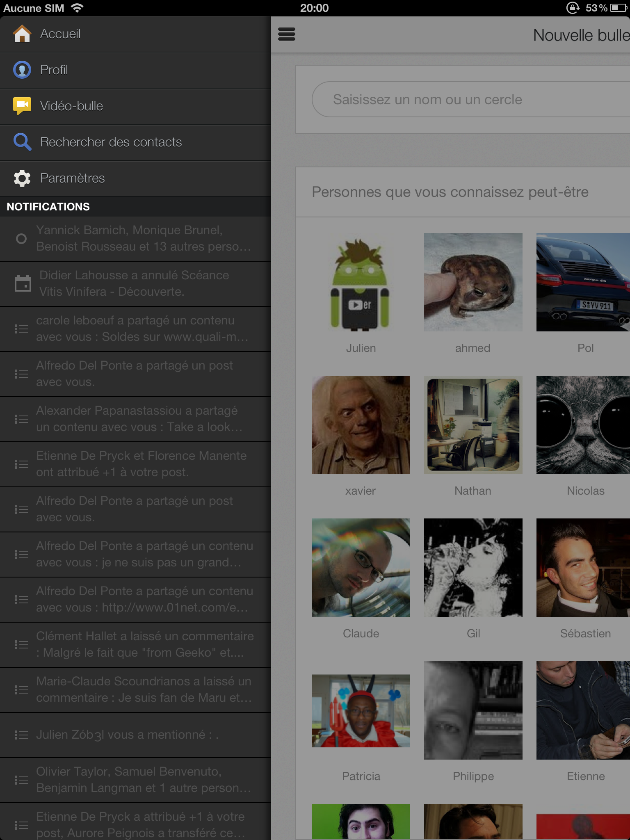Viewport: 630px width, 840px height.
Task: Tap list icon beside Marie-Claude Scoundrianos comment
Action: pyautogui.click(x=21, y=690)
